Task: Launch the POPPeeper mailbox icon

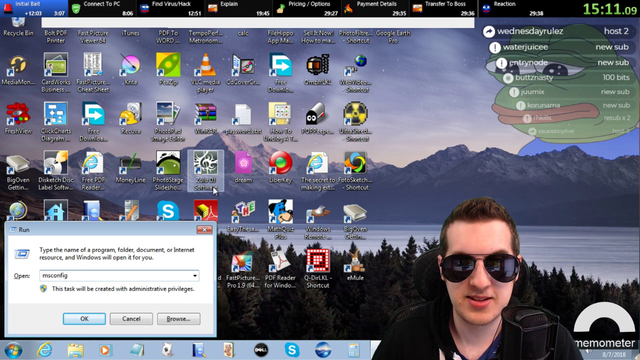Action: [318, 118]
